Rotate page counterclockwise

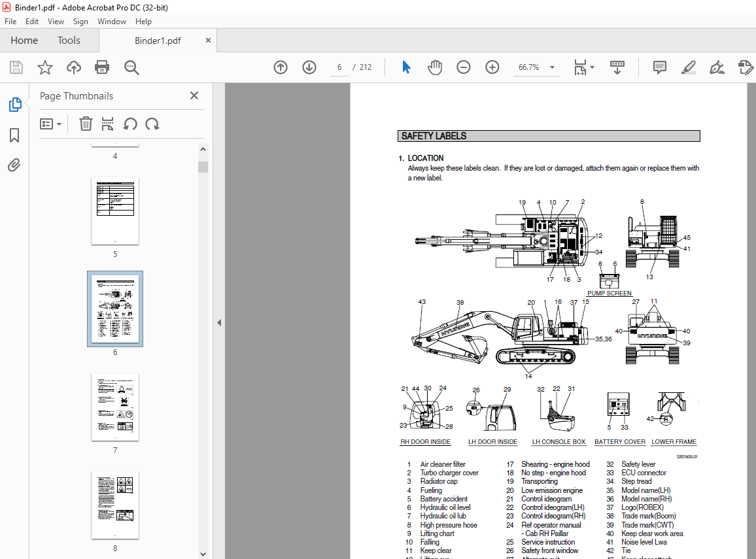(x=130, y=124)
